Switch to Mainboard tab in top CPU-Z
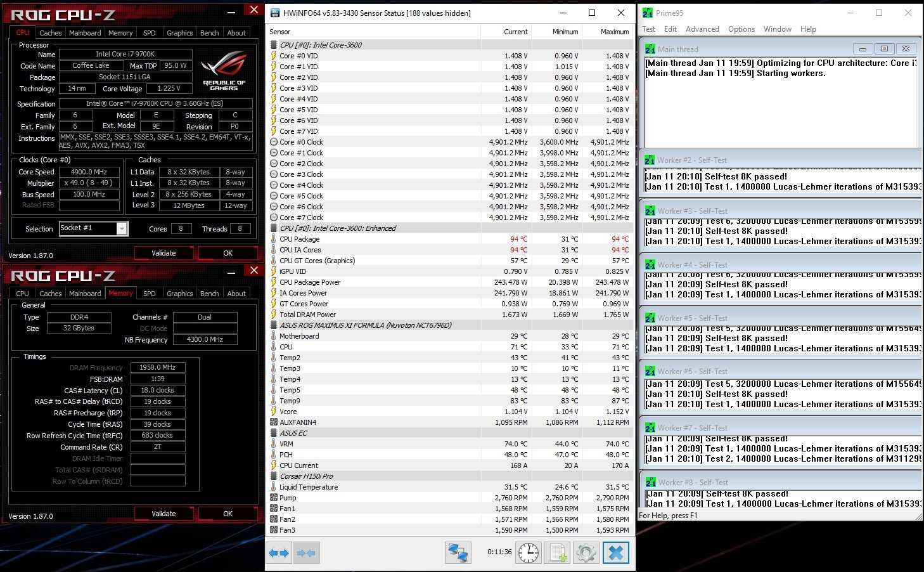924x572 pixels. (x=85, y=33)
